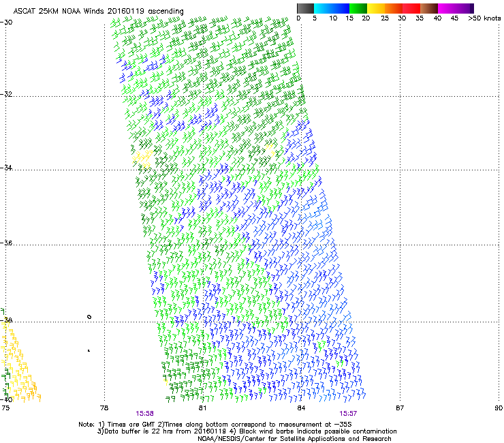Click the red 30-35 knots color segment

(x=411, y=8)
